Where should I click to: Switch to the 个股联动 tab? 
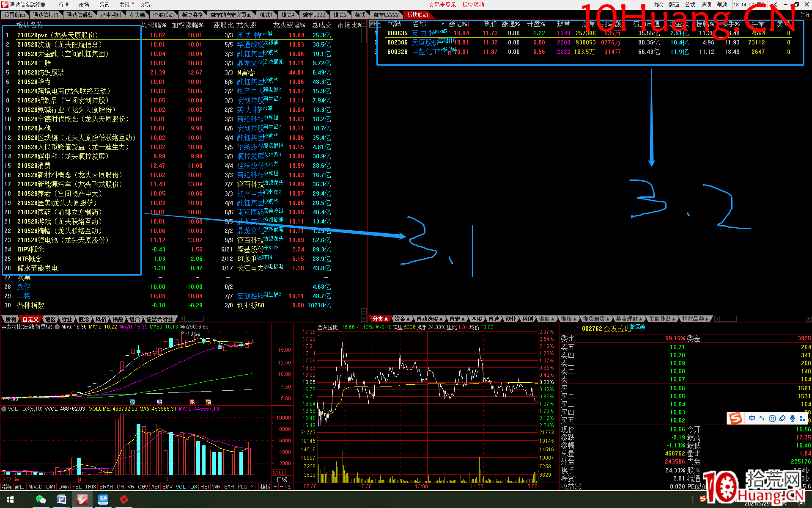pos(163,15)
